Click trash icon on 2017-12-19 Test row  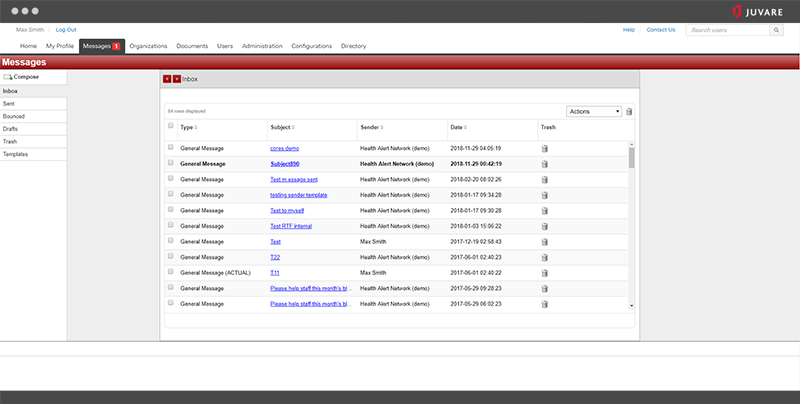pos(544,242)
